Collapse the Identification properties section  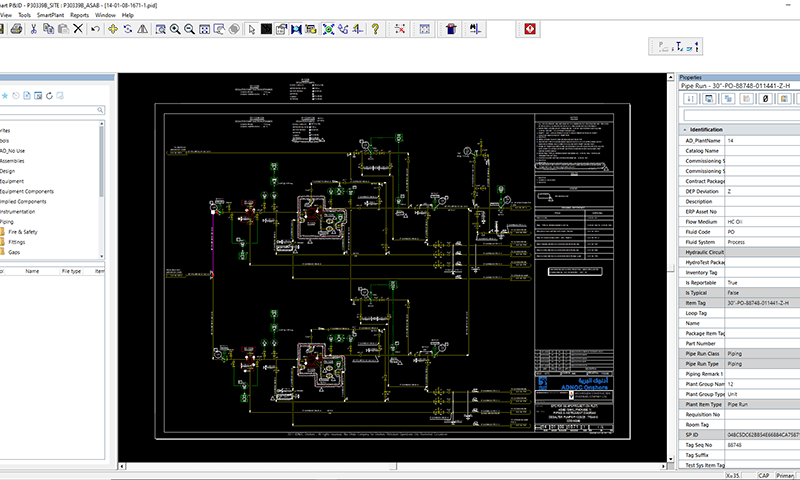coord(684,129)
